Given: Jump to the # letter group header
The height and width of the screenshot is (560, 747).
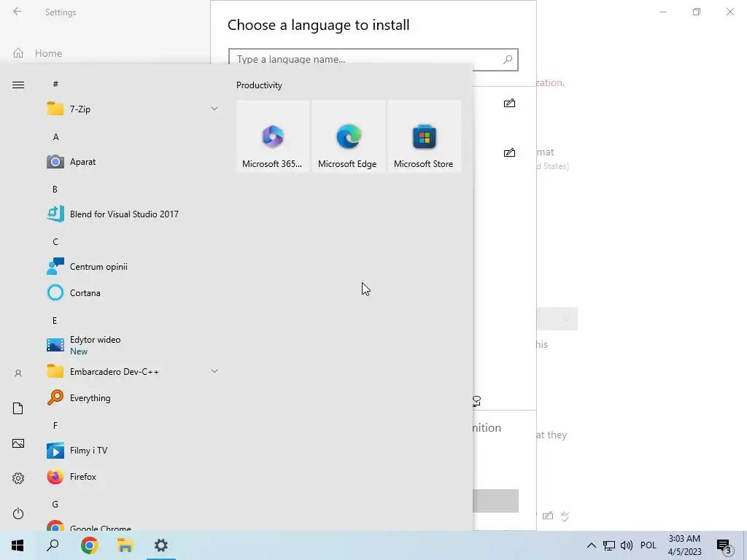Looking at the screenshot, I should 55,84.
